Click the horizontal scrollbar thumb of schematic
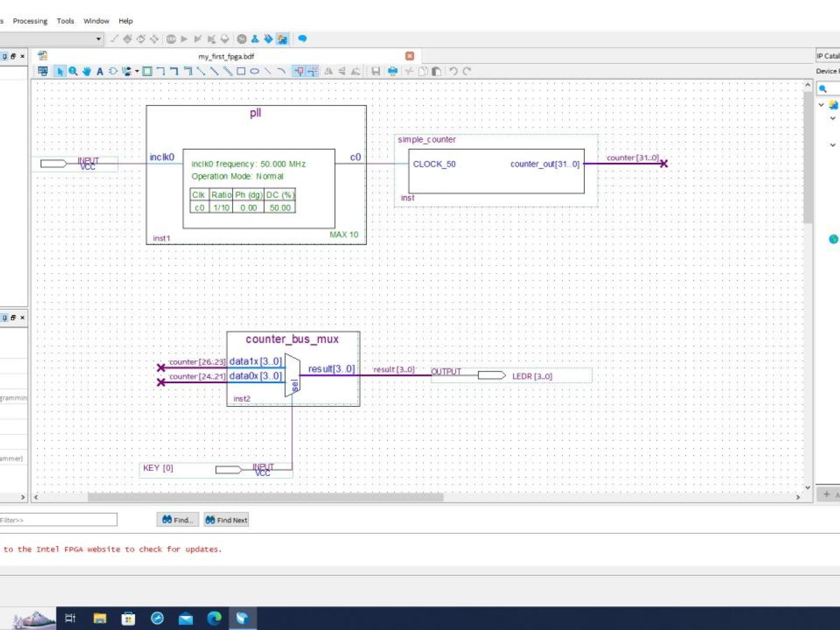This screenshot has height=630, width=840. (265, 497)
